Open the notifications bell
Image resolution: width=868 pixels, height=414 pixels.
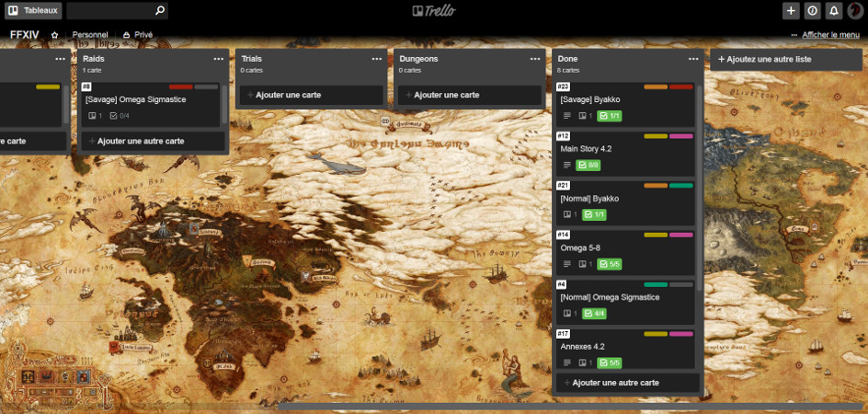click(834, 10)
